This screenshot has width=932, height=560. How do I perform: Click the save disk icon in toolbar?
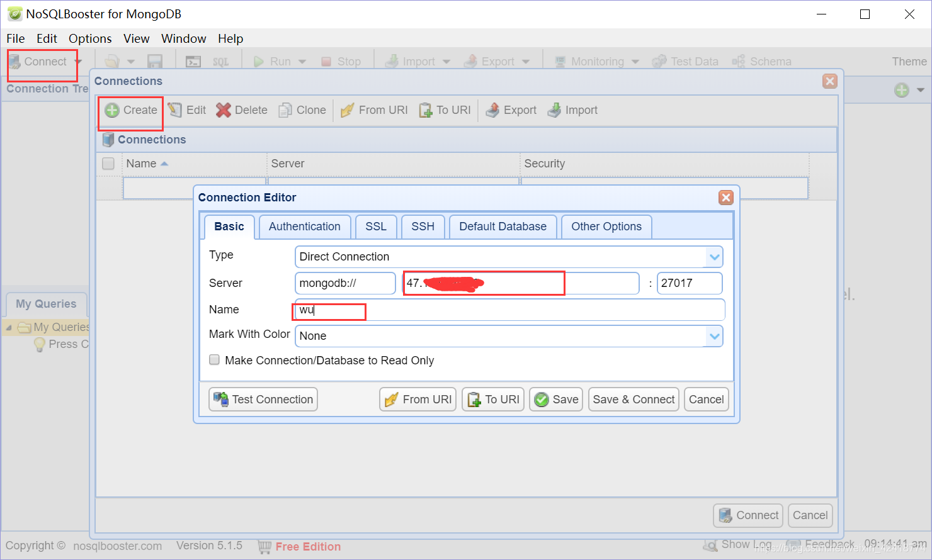155,62
